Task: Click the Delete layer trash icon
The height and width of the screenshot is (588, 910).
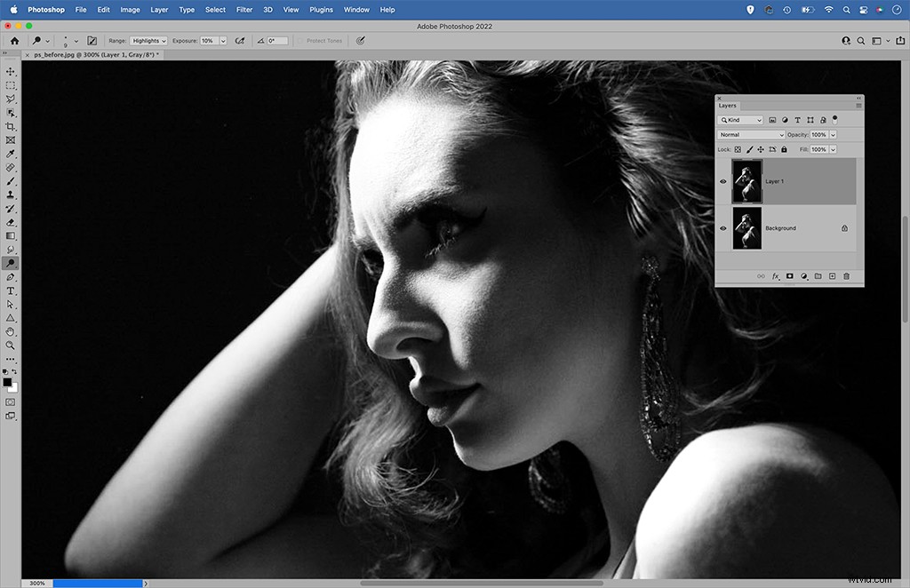Action: coord(844,275)
